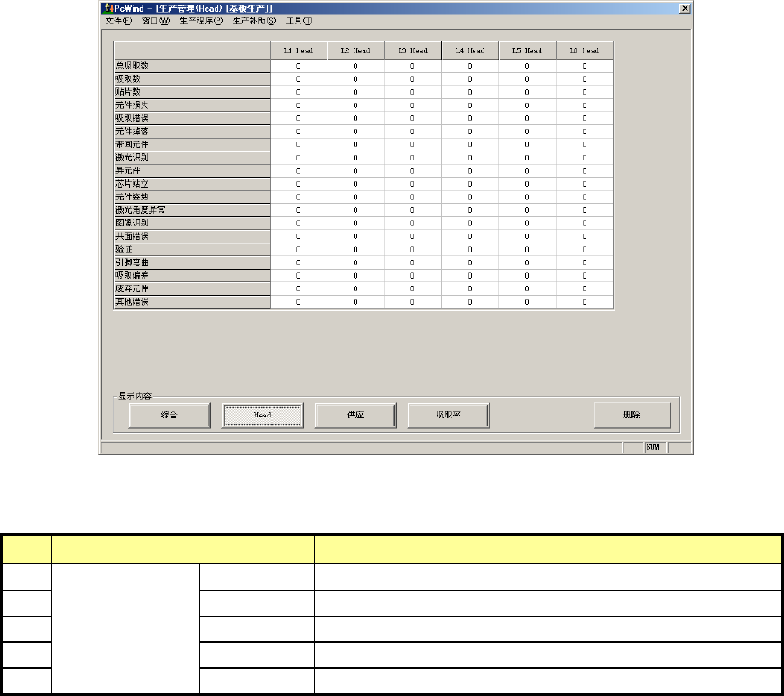Click the L5-Head column header
Image resolution: width=784 pixels, height=696 pixels.
tap(528, 50)
